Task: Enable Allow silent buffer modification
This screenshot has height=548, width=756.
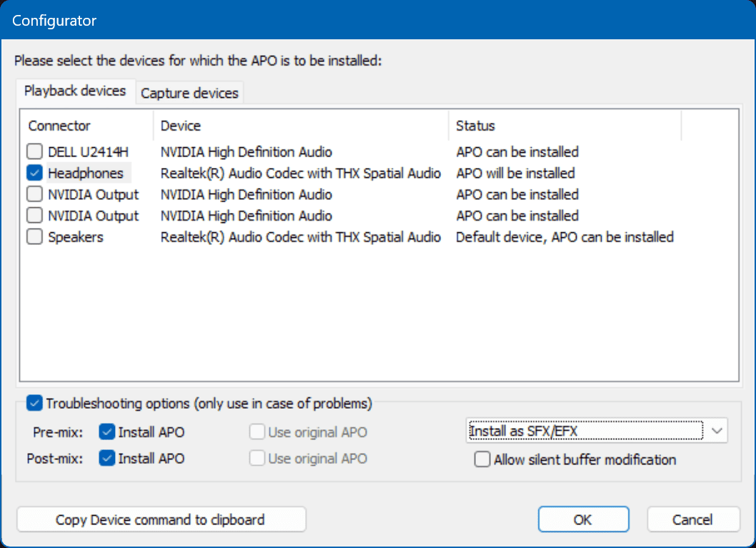Action: click(482, 459)
